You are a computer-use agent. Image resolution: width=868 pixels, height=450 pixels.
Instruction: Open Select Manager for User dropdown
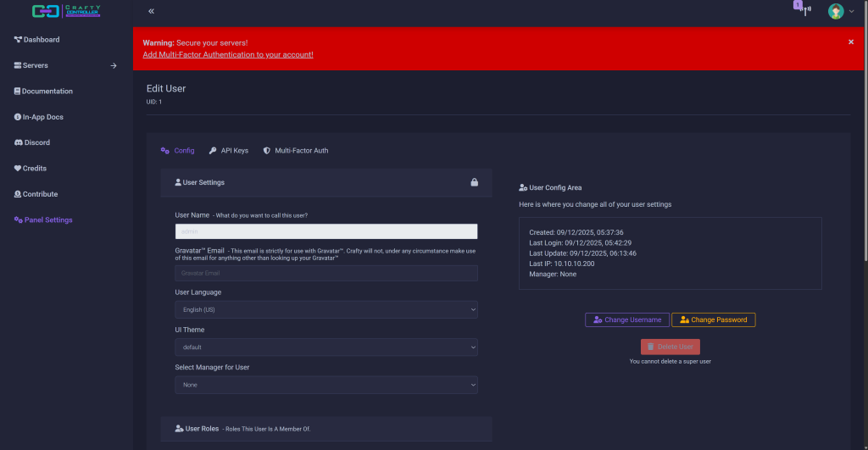tap(326, 385)
